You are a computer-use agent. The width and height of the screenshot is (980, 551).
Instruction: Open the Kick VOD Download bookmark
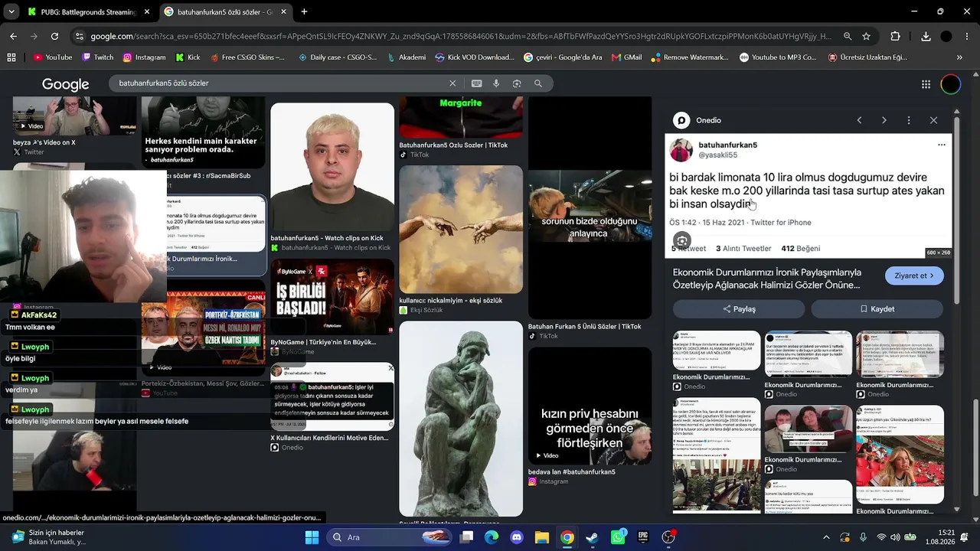pos(475,57)
